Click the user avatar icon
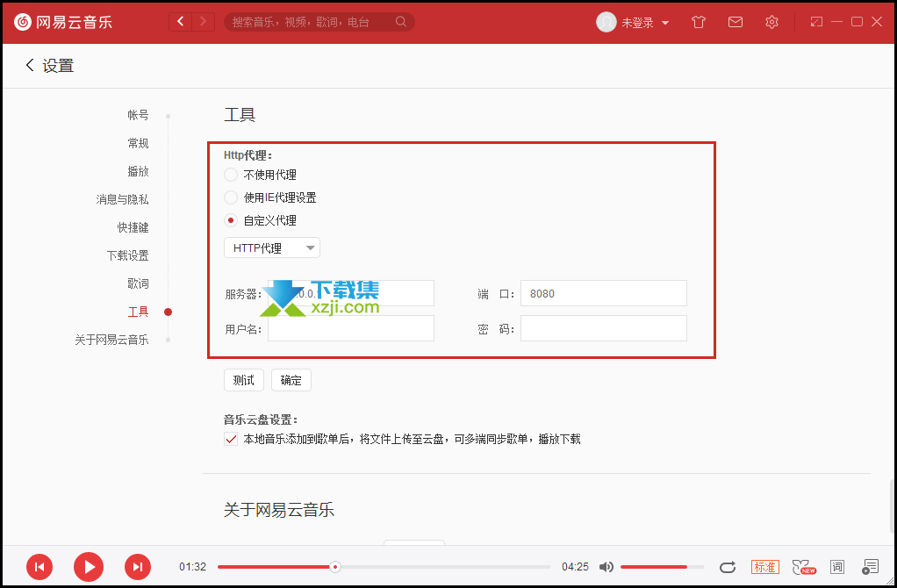 coord(606,22)
